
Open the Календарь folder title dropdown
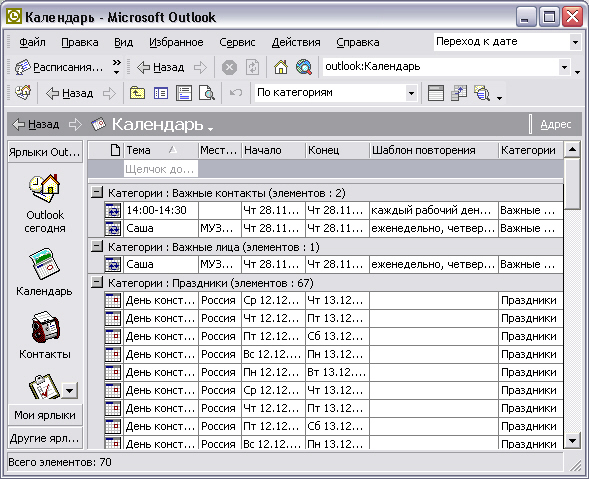click(210, 129)
